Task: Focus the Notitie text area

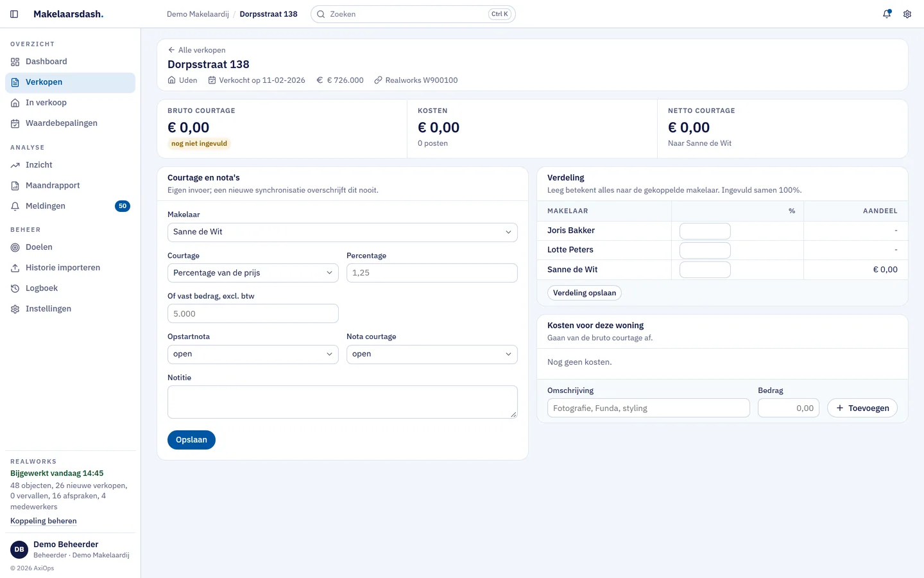Action: (343, 402)
